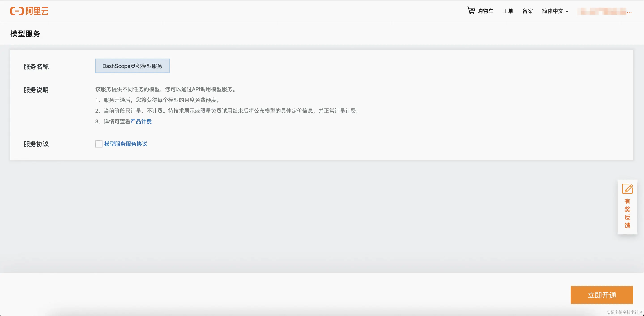The height and width of the screenshot is (316, 644).
Task: Click the caret arrow beside 简体中文
Action: 567,11
